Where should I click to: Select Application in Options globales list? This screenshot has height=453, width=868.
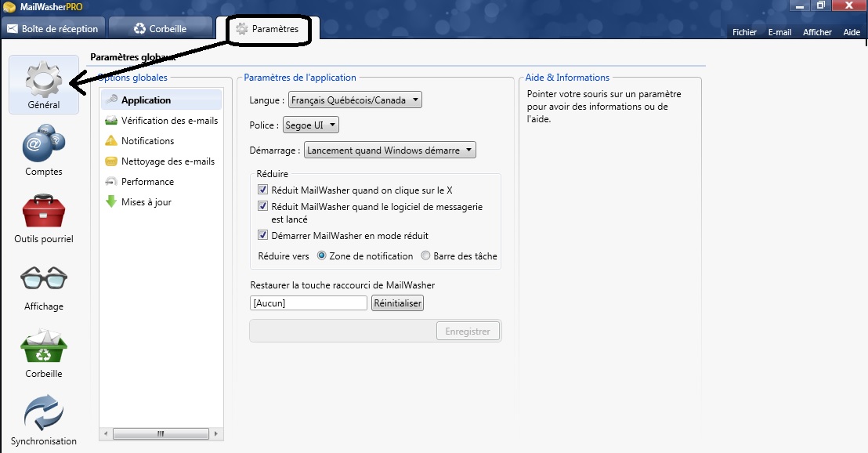click(x=161, y=100)
